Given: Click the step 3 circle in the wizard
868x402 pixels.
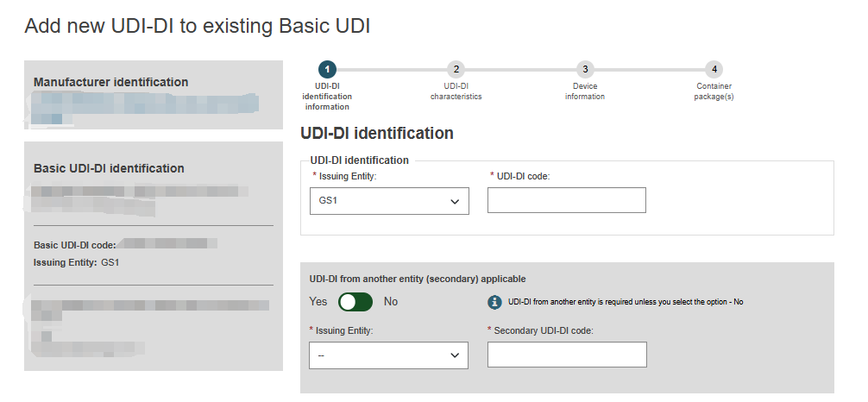Looking at the screenshot, I should (x=585, y=69).
